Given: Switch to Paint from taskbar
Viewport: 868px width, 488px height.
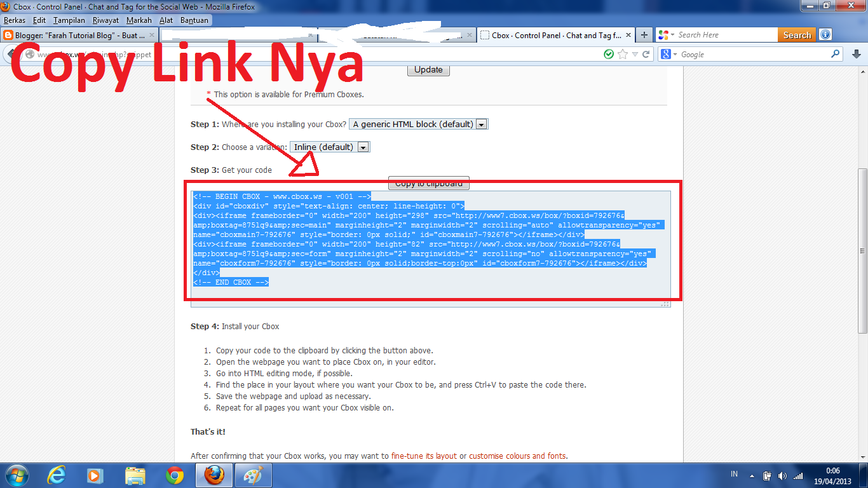Looking at the screenshot, I should click(x=254, y=475).
